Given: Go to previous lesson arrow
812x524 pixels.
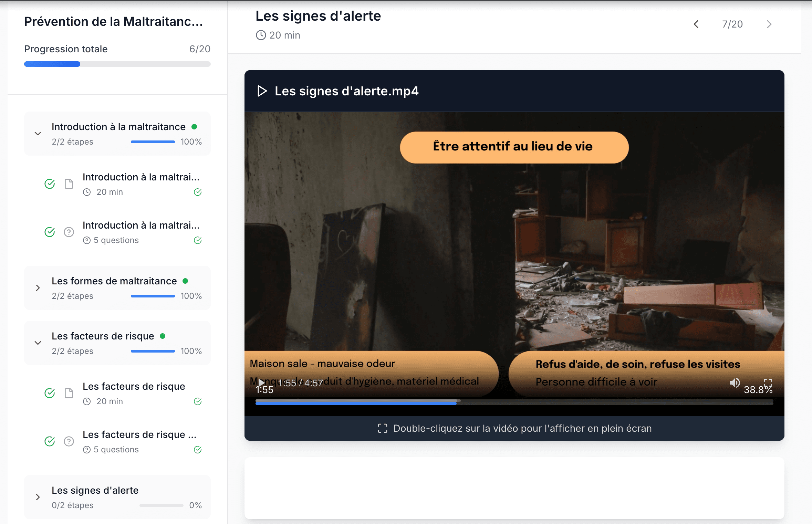Looking at the screenshot, I should [696, 24].
